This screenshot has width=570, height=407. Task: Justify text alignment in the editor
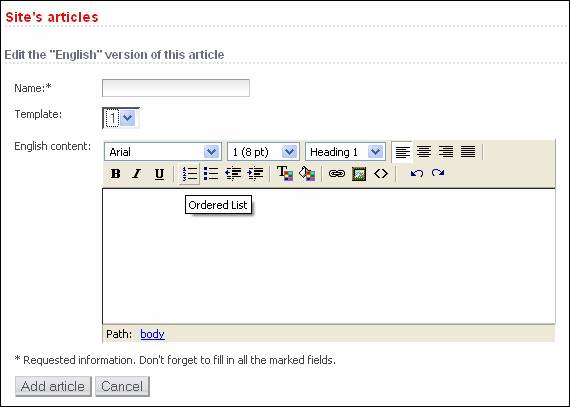pos(468,152)
